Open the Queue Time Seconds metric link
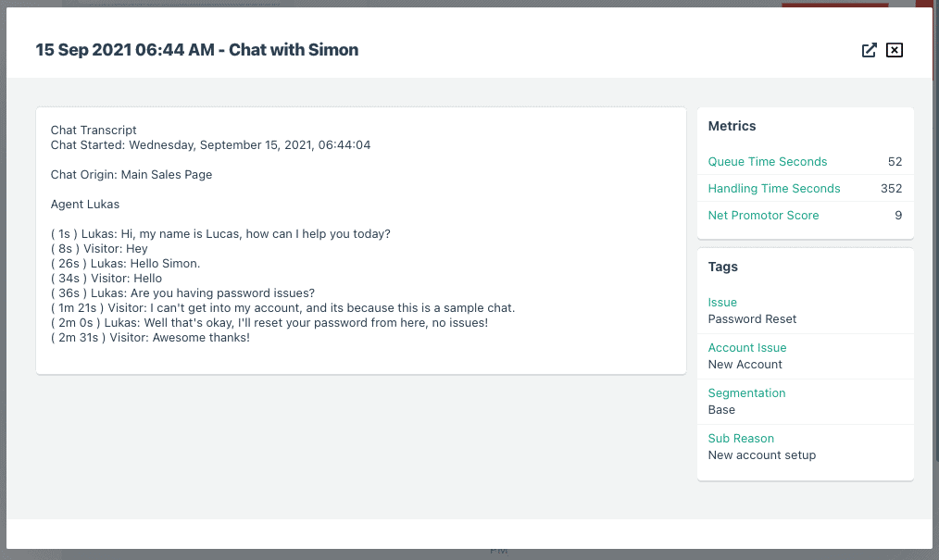The height and width of the screenshot is (560, 939). tap(767, 162)
